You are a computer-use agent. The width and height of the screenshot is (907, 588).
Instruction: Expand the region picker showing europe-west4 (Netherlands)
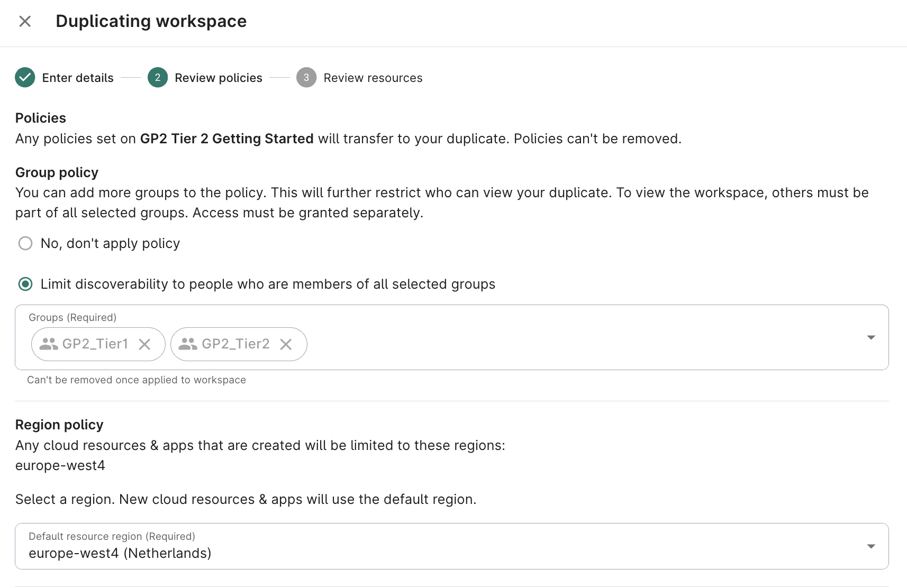tap(871, 546)
